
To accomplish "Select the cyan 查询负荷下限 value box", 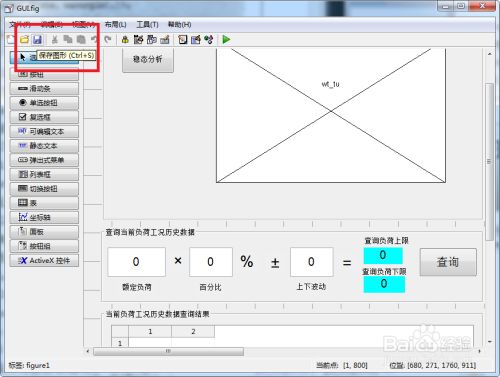I will pos(384,284).
